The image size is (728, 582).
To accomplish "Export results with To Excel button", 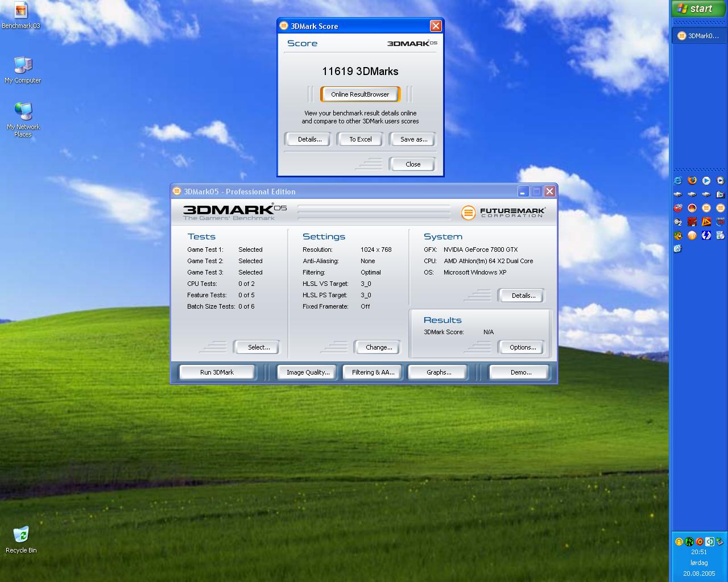I will [361, 139].
